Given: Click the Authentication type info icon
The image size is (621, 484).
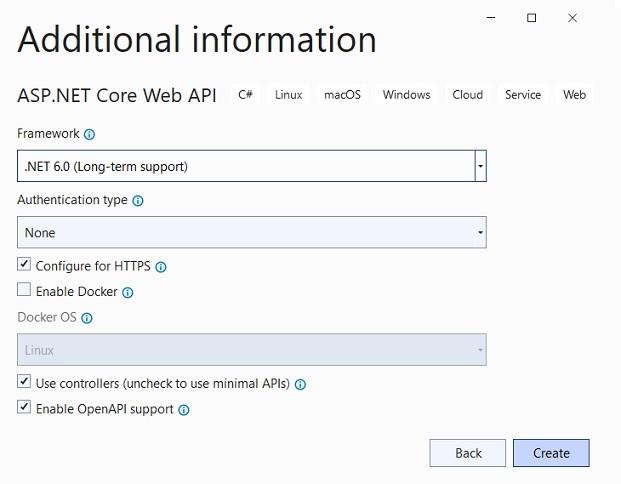Looking at the screenshot, I should 138,201.
